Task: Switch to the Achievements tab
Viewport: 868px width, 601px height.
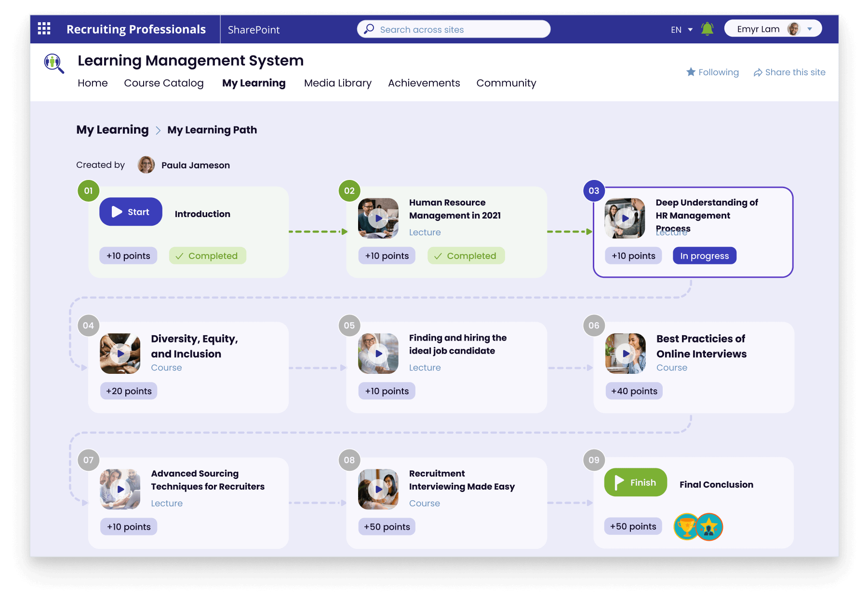Action: [x=424, y=83]
